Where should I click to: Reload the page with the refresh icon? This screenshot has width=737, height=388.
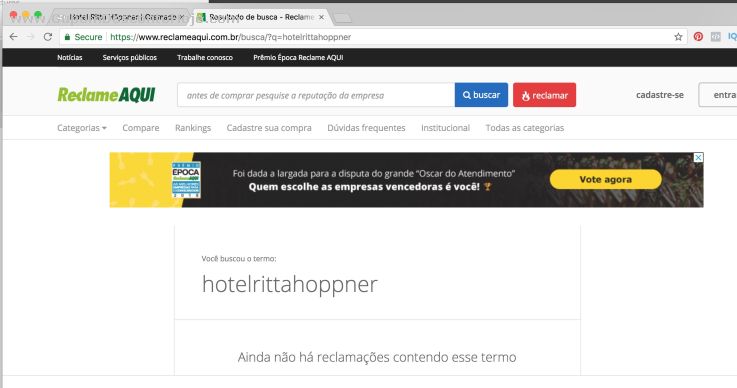tap(47, 37)
